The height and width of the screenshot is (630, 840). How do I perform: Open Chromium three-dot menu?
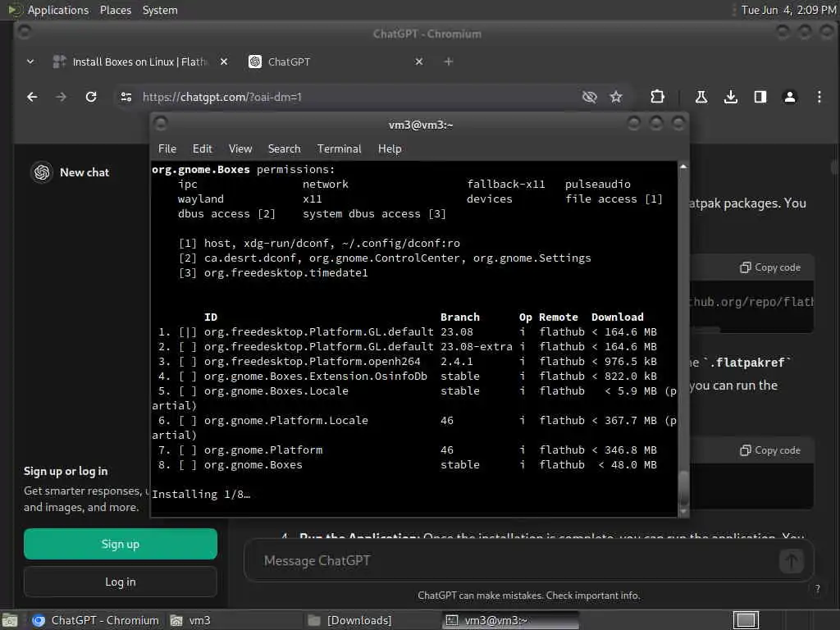(819, 97)
